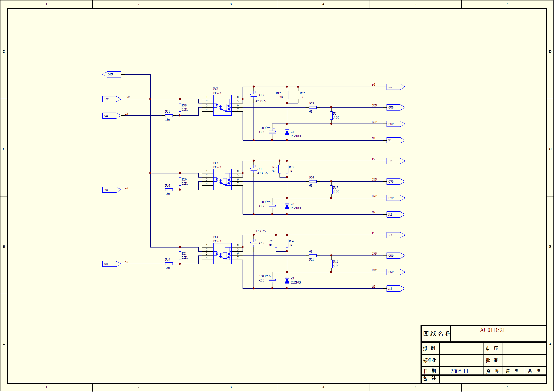Select the EWP output port
Viewport: 554px width, 392px height.
tap(396, 272)
